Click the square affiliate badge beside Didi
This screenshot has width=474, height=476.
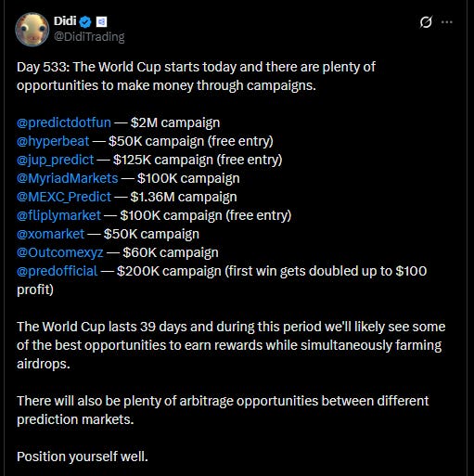101,21
